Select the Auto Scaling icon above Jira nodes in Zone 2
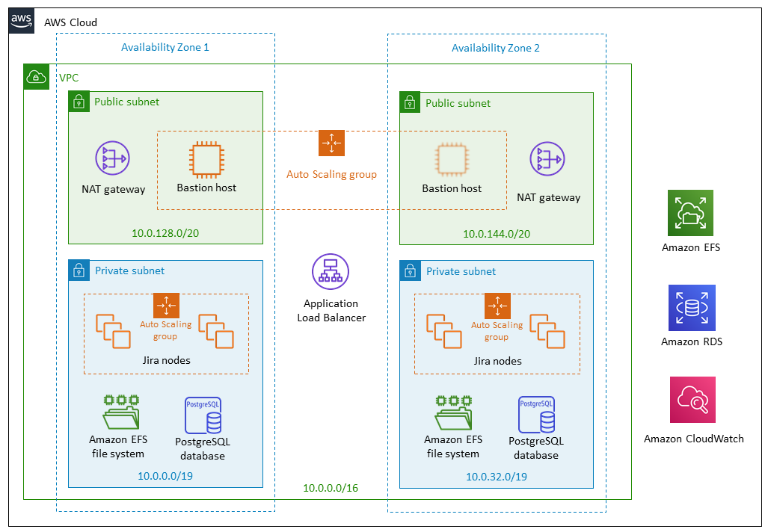The height and width of the screenshot is (532, 768). 497,306
